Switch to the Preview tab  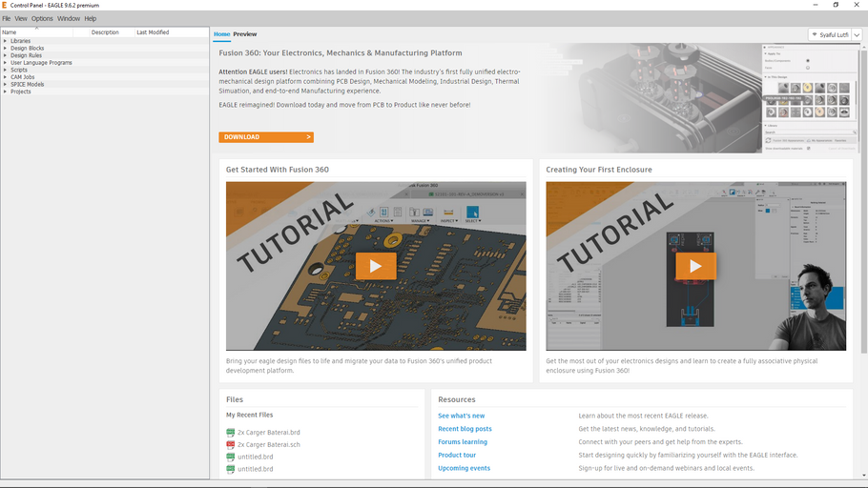point(245,34)
